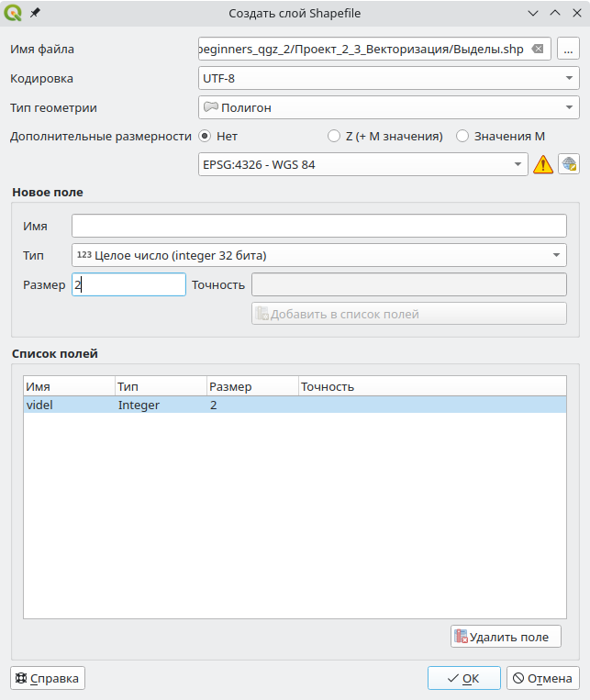
Task: Open the Select CRS globe button
Action: tap(569, 164)
